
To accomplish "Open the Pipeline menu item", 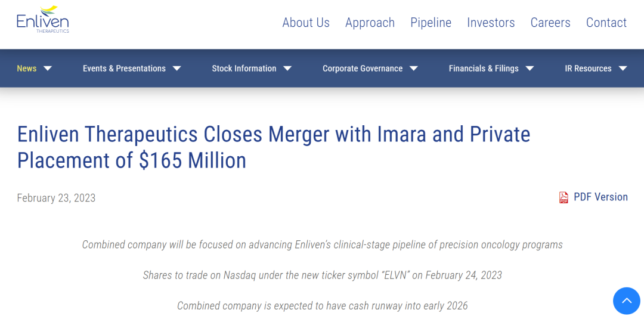I will 431,23.
